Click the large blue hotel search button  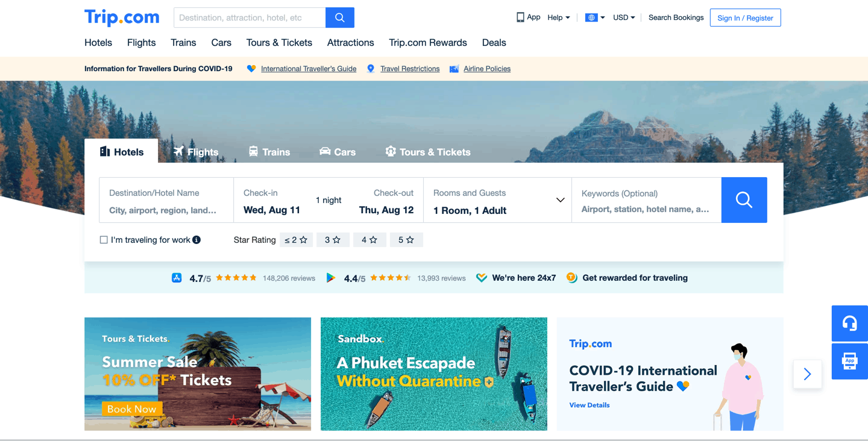point(744,200)
